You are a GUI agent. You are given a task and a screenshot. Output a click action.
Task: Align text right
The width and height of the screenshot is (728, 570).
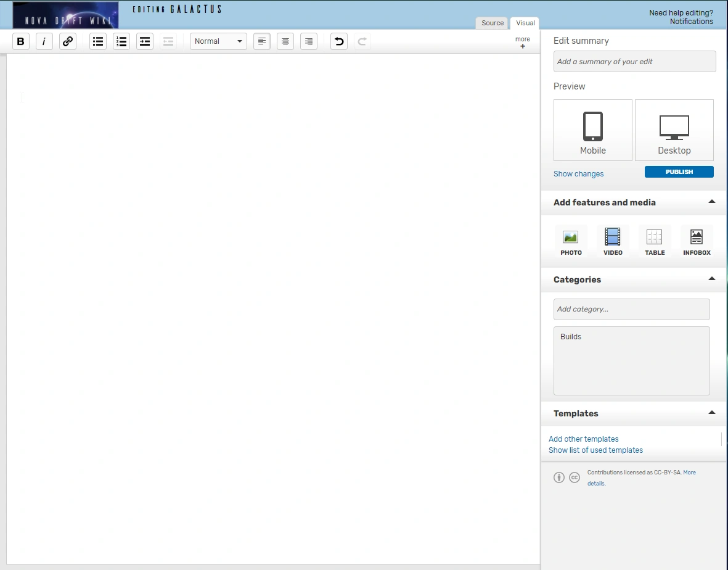pos(309,41)
